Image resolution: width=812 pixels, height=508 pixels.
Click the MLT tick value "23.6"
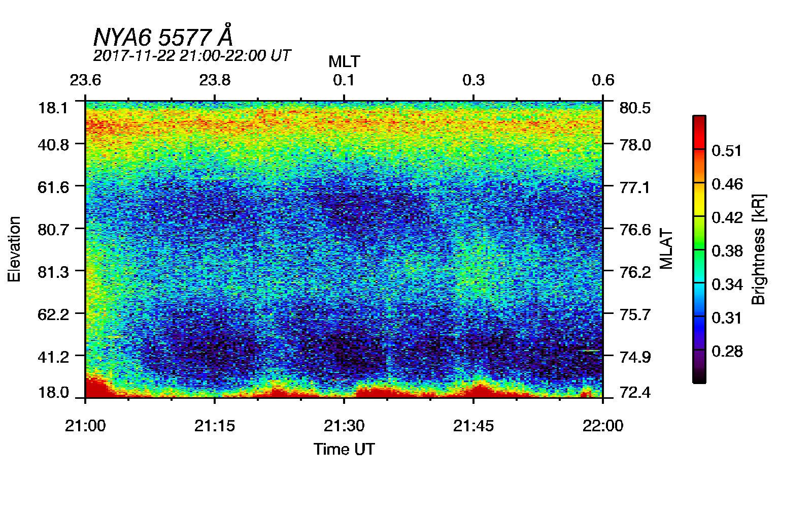(x=85, y=80)
